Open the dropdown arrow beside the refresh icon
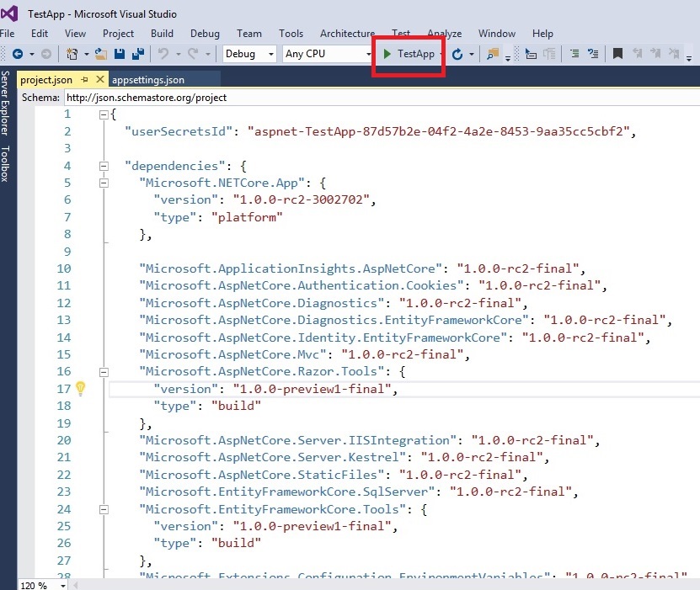Image resolution: width=700 pixels, height=590 pixels. pyautogui.click(x=472, y=55)
